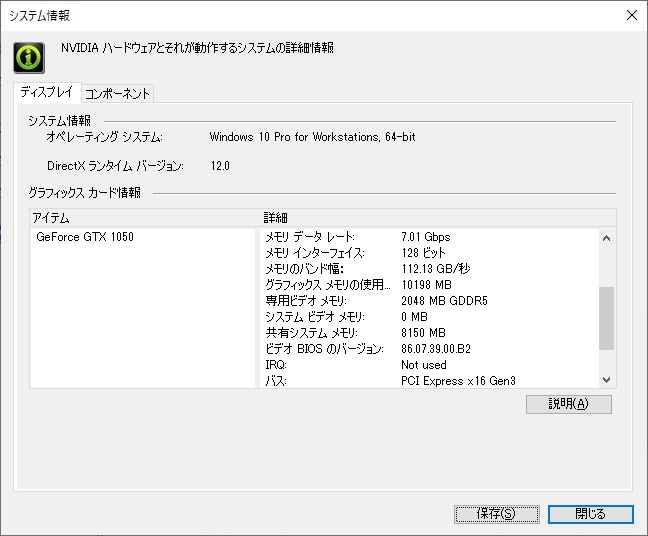
Task: Click Windows 10 Pro for Workstations text
Action: point(312,137)
